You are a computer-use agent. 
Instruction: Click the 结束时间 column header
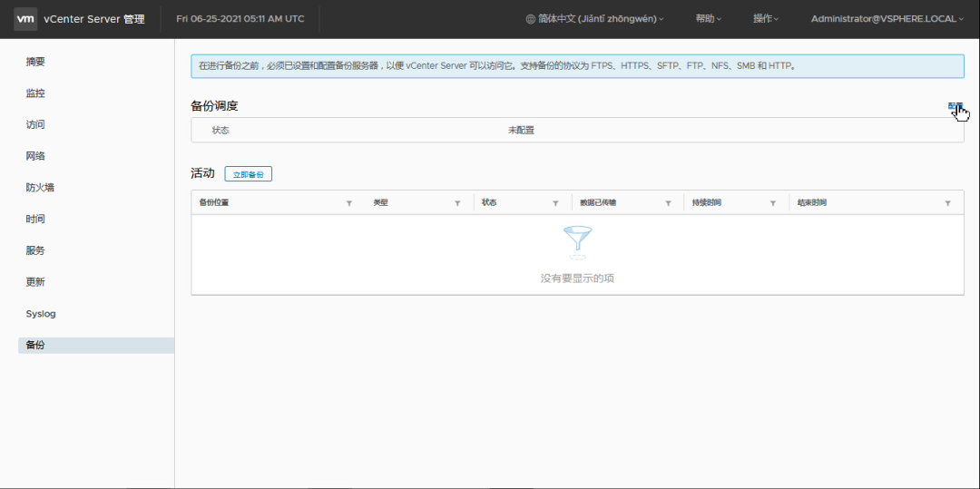pyautogui.click(x=812, y=203)
